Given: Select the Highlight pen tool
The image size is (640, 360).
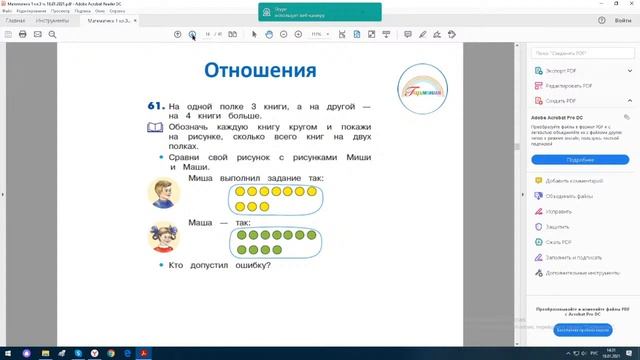Looking at the screenshot, I should tap(422, 34).
